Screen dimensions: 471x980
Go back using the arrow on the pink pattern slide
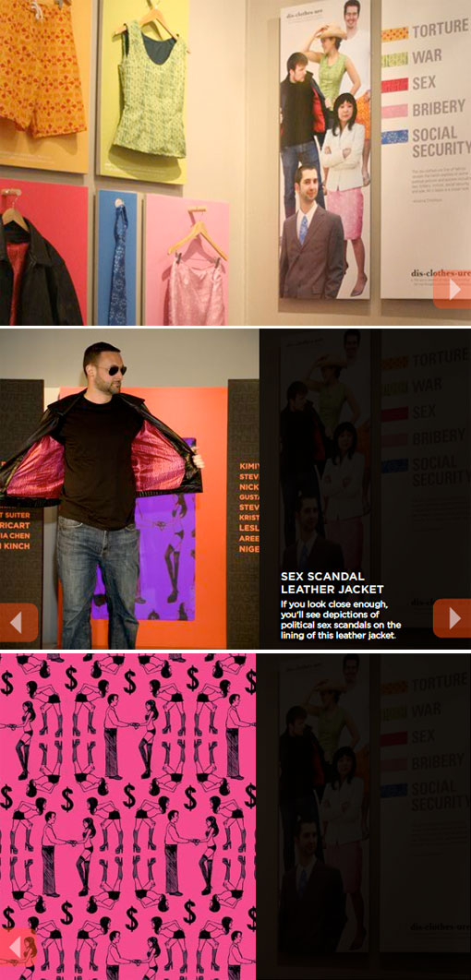tap(17, 948)
